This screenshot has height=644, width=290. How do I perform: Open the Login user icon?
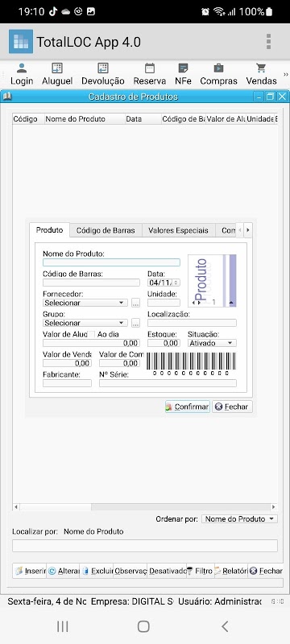(22, 68)
